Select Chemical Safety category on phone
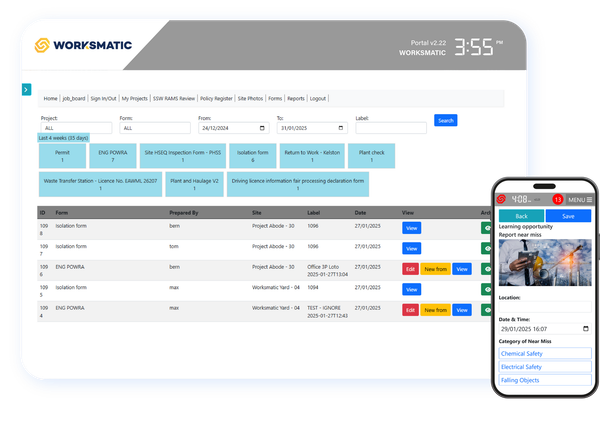Viewport: 600px width, 426px height. tap(545, 353)
